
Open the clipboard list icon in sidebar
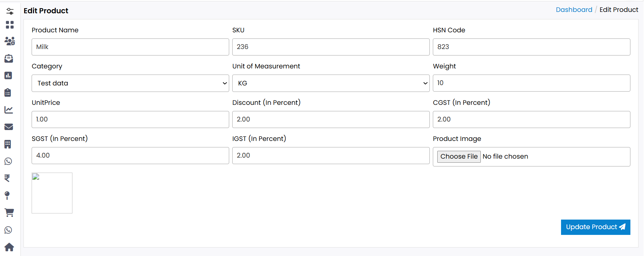[x=8, y=93]
